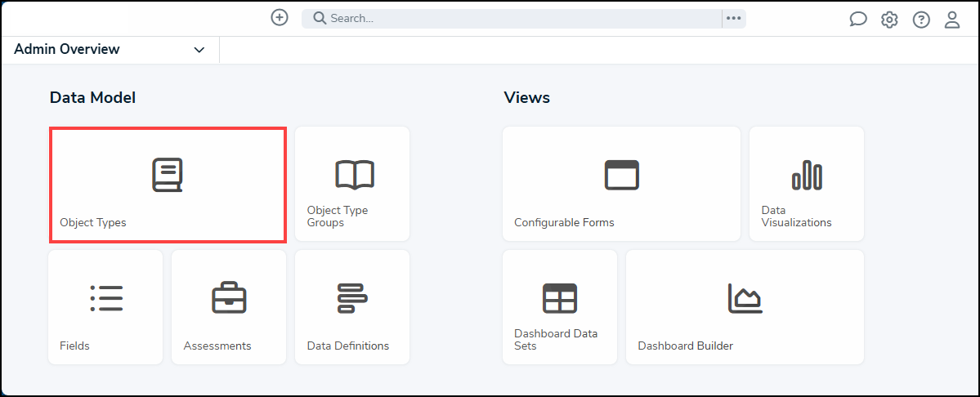The width and height of the screenshot is (980, 397).
Task: Click the Dashboard Data Sets table icon
Action: (x=559, y=297)
